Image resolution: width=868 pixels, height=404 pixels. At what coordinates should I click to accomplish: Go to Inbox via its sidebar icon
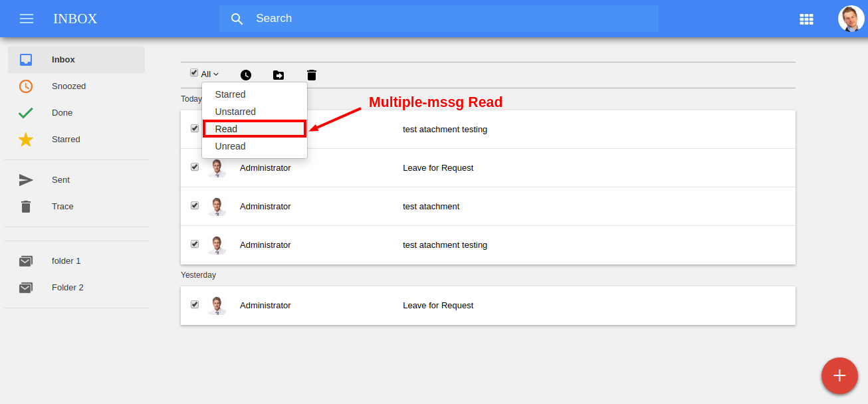point(26,60)
